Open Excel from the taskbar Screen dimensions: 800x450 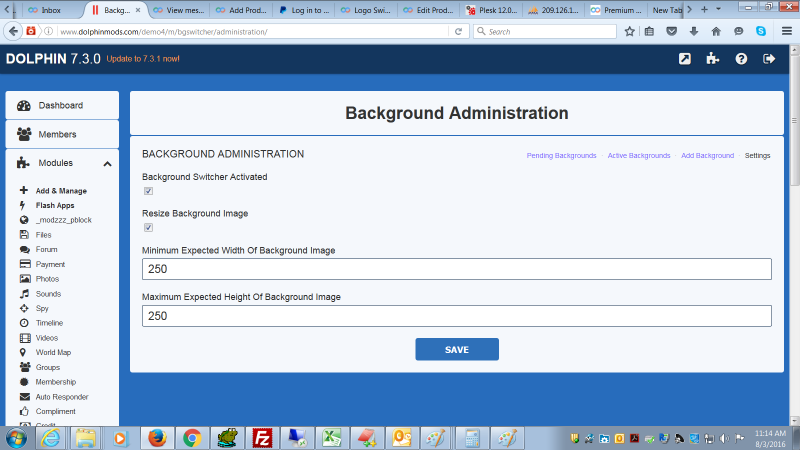(x=332, y=438)
